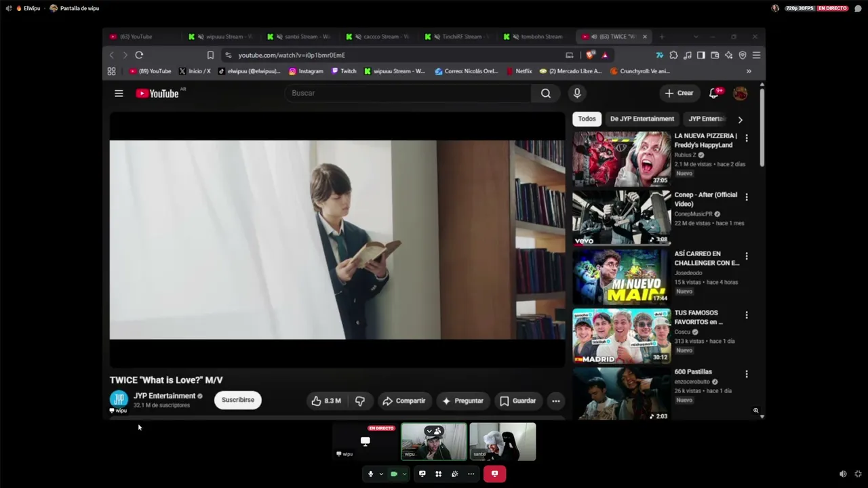Screen dimensions: 868x488
Task: Open YouTube notifications bell
Action: pos(713,94)
